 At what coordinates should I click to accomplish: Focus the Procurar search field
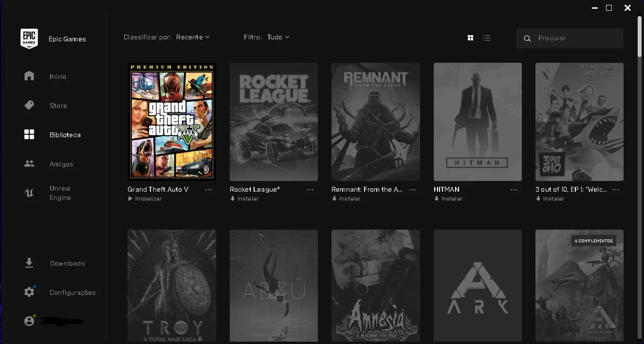pos(570,38)
